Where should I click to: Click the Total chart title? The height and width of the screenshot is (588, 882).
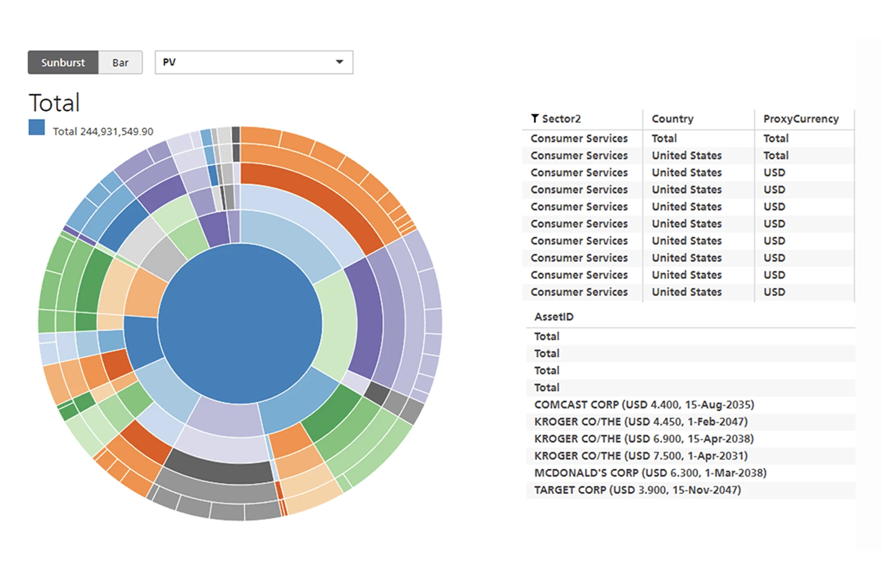54,103
